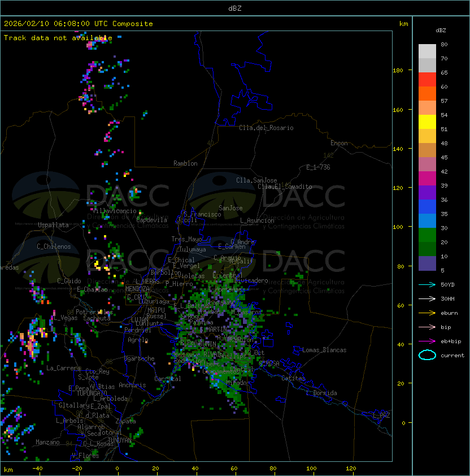Click the magenta eb+bip arrow symbol
Viewport: 470px width, 476px height.
point(427,341)
